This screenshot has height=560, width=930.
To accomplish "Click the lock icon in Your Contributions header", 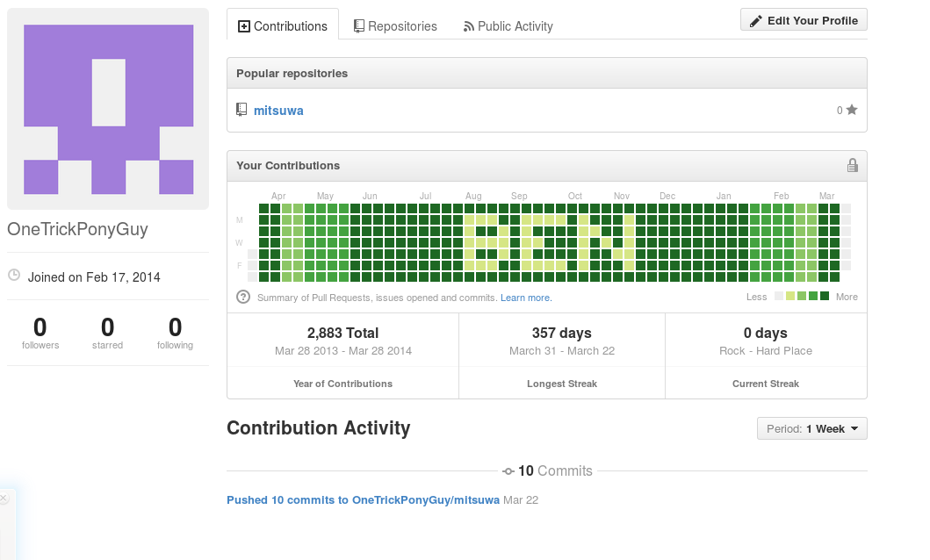I will tap(852, 165).
